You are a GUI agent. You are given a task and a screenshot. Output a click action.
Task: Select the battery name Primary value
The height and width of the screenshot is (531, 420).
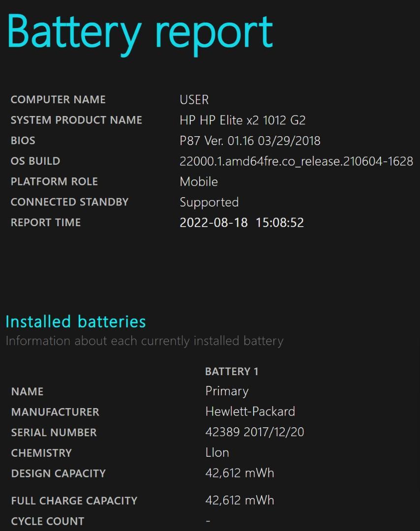(227, 391)
